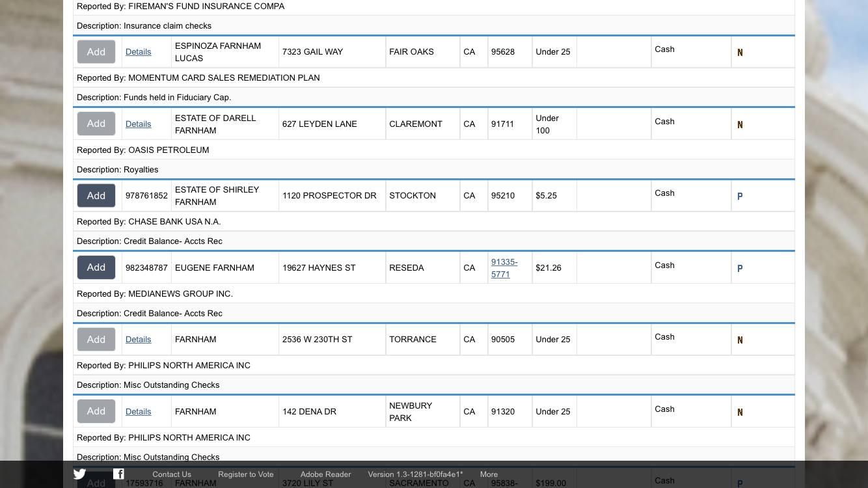Click the P status icon for Estate of Shirley Farnham
Image resolution: width=868 pixels, height=488 pixels.
740,197
